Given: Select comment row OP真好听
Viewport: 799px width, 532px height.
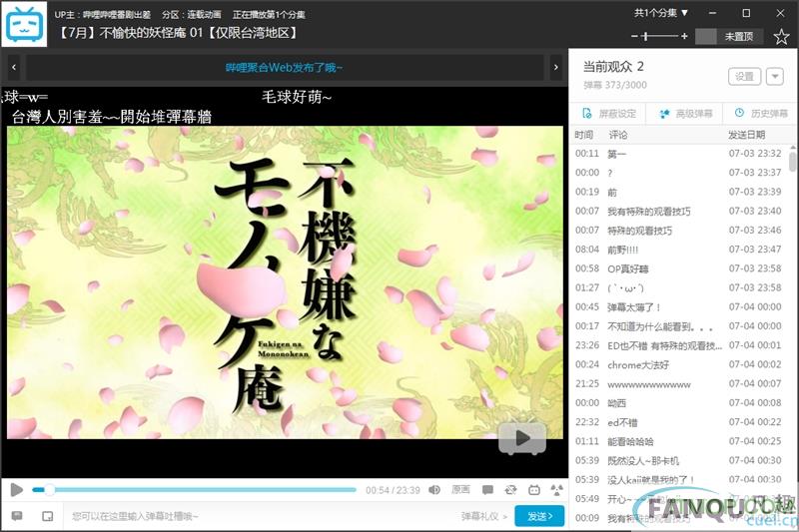Looking at the screenshot, I should 680,268.
